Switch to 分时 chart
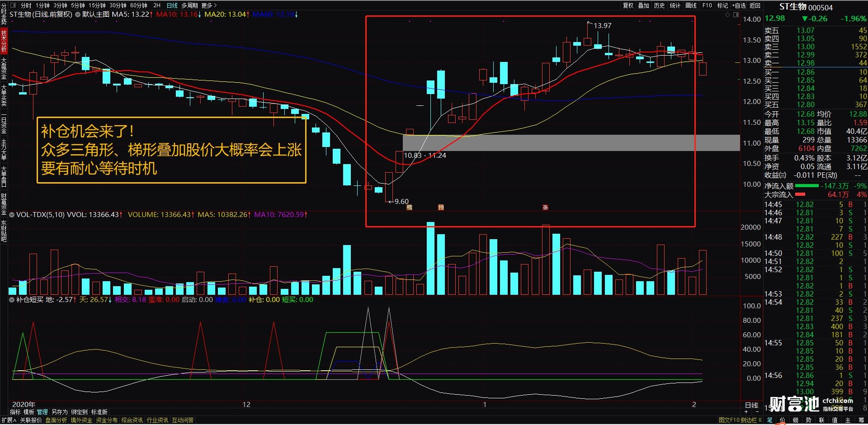The image size is (868, 425). pyautogui.click(x=26, y=5)
